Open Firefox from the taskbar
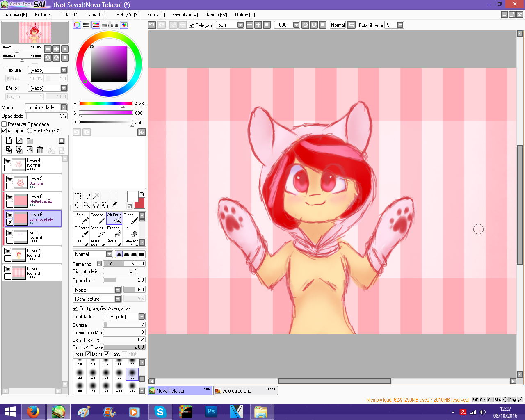Image resolution: width=525 pixels, height=420 pixels. click(x=33, y=412)
